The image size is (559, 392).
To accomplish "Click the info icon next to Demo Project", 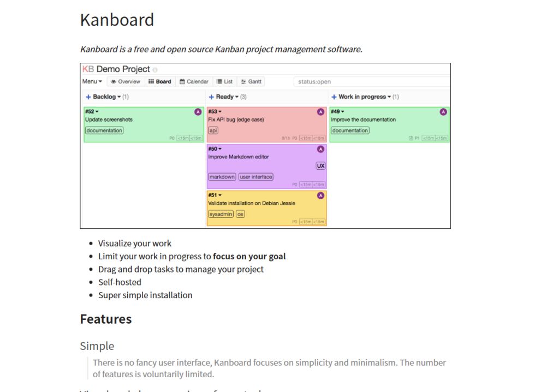I will (155, 70).
